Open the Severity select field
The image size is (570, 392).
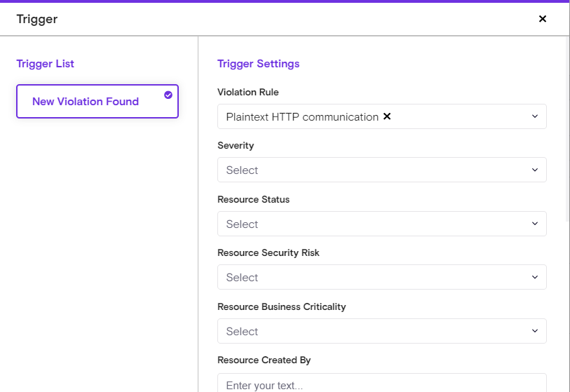point(372,170)
